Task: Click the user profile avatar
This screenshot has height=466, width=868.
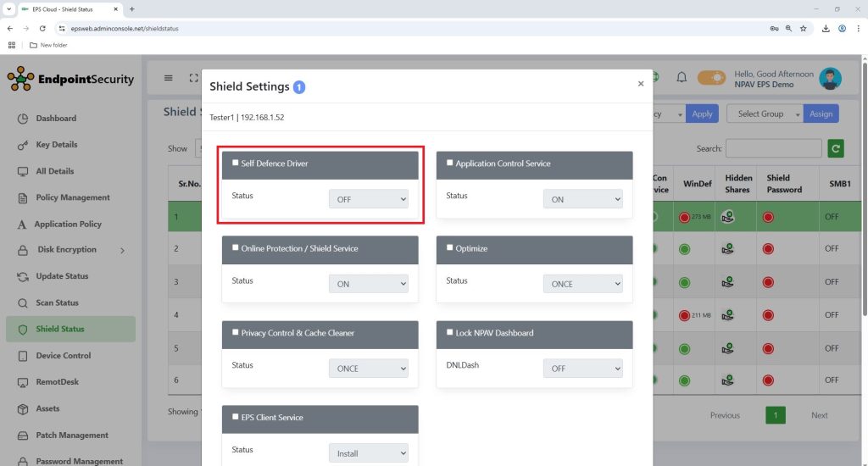Action: (831, 79)
